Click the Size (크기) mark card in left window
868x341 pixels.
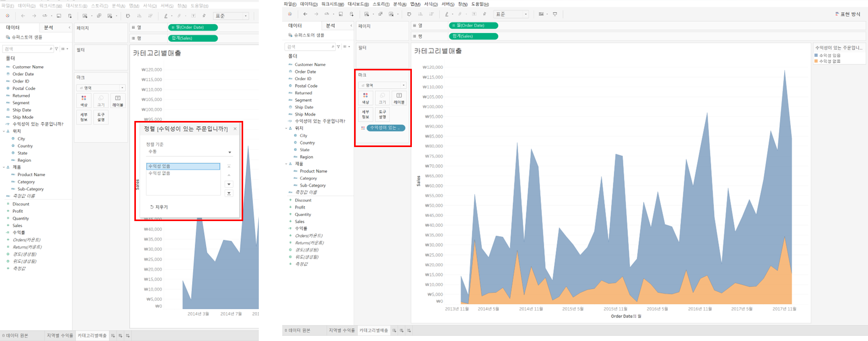click(101, 100)
